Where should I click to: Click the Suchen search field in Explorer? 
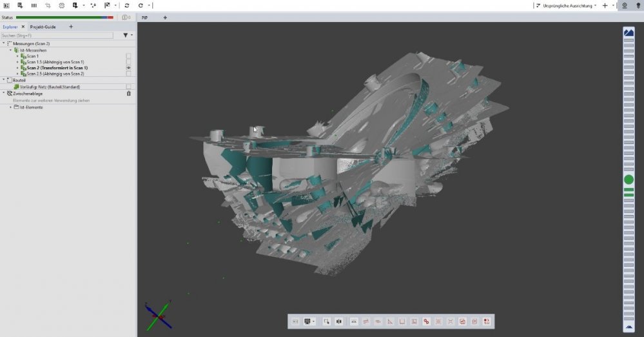[58, 36]
